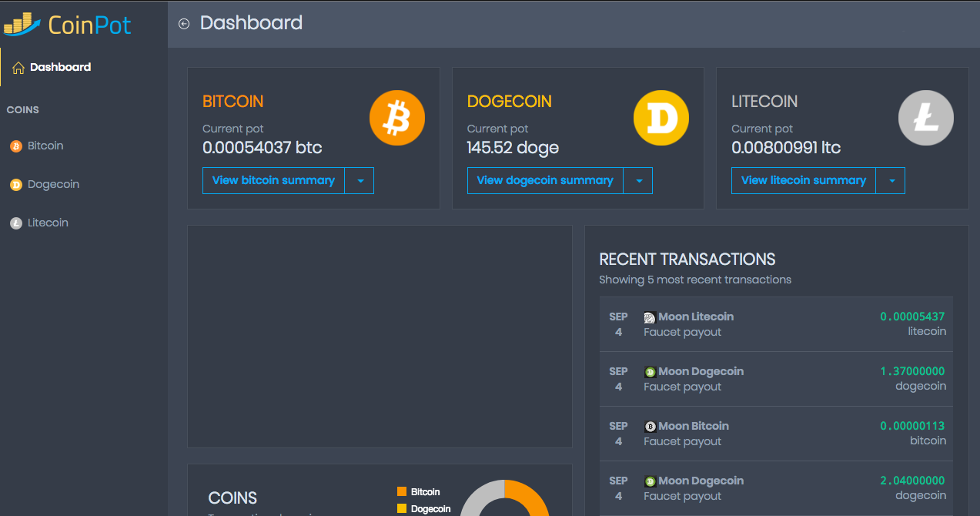Image resolution: width=980 pixels, height=516 pixels.
Task: Click the LITECOIN card heading
Action: (764, 102)
